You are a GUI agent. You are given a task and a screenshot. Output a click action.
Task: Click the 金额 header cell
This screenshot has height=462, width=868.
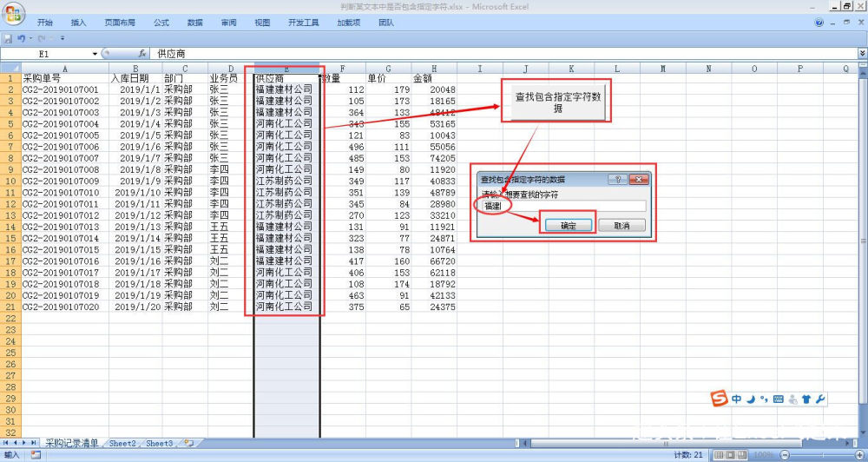coord(434,78)
